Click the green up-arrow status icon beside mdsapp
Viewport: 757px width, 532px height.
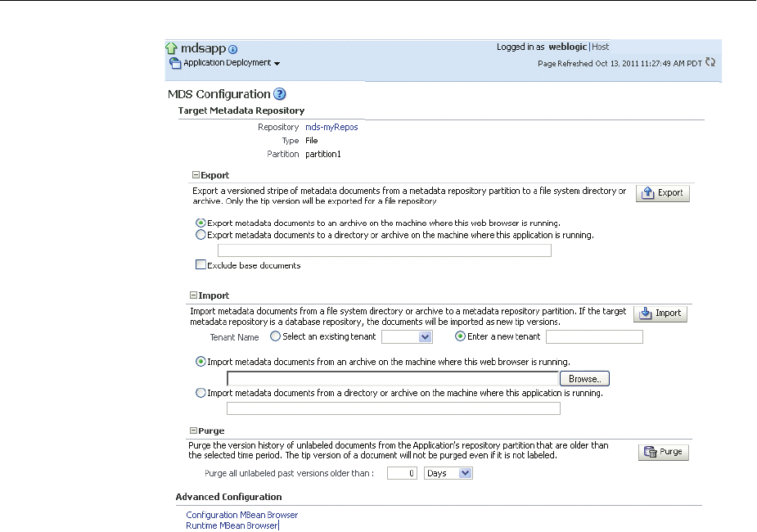(x=171, y=48)
